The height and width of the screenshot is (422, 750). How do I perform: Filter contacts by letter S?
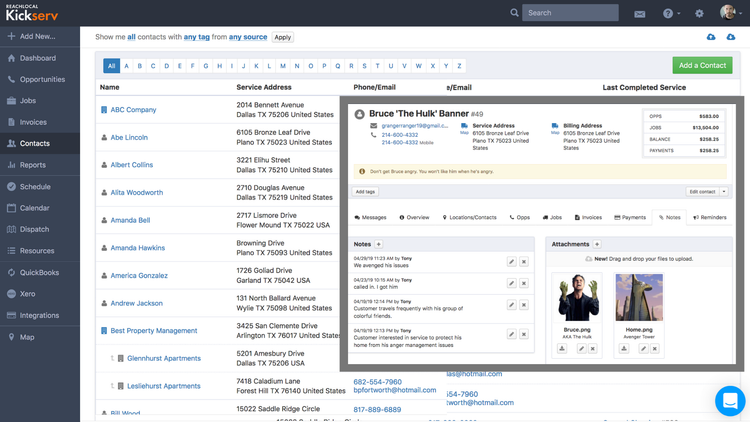click(364, 66)
